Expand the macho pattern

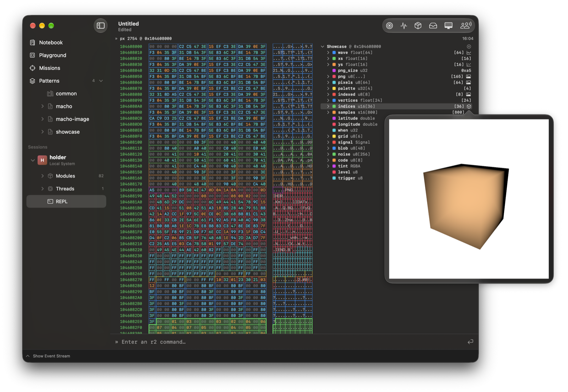click(43, 106)
